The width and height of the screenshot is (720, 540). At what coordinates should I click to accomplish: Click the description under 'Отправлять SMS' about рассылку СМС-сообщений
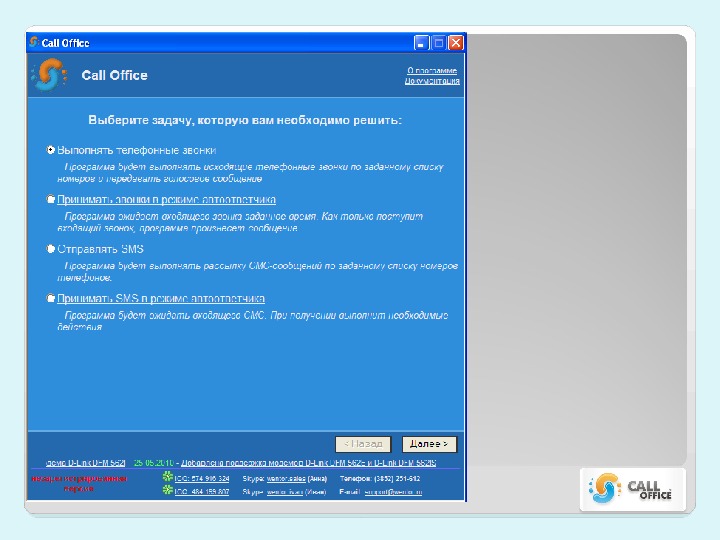[258, 272]
